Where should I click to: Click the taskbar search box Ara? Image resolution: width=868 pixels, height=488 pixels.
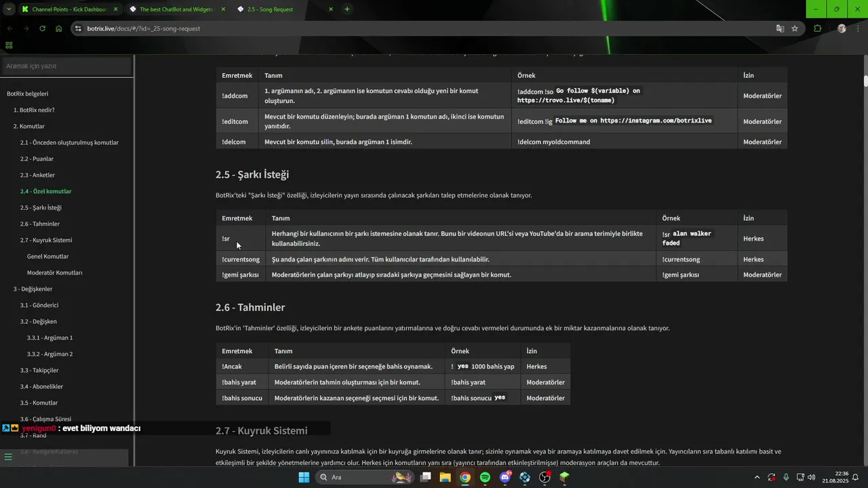click(x=365, y=477)
